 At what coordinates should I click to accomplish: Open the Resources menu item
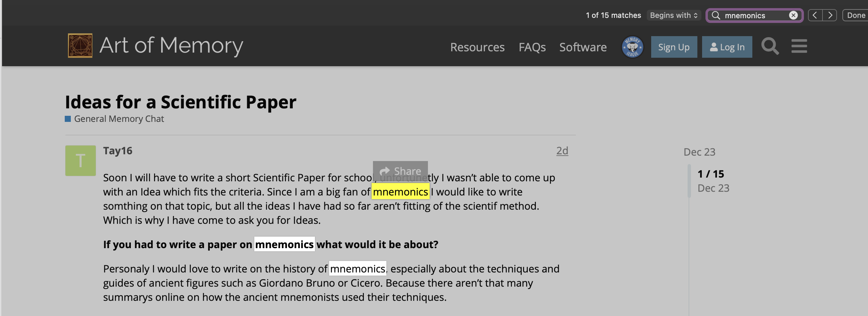tap(477, 47)
